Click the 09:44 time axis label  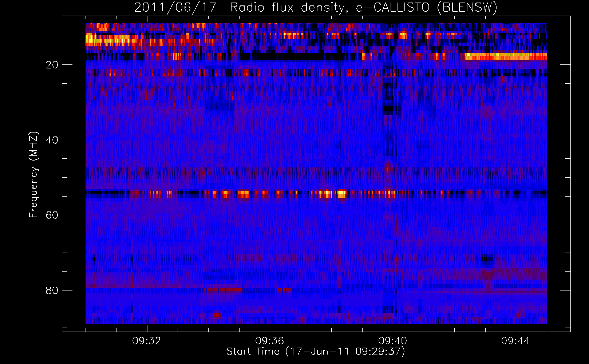point(516,341)
